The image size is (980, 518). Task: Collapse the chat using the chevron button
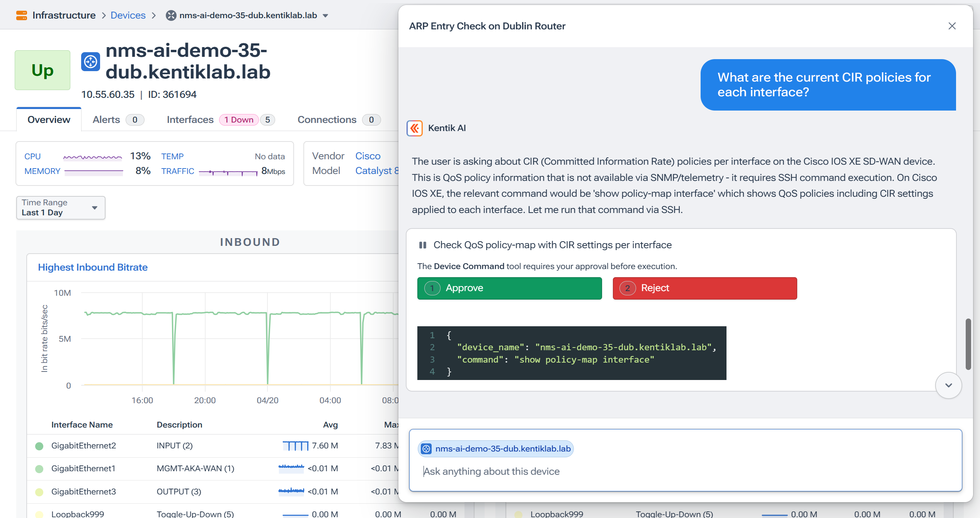click(x=949, y=385)
